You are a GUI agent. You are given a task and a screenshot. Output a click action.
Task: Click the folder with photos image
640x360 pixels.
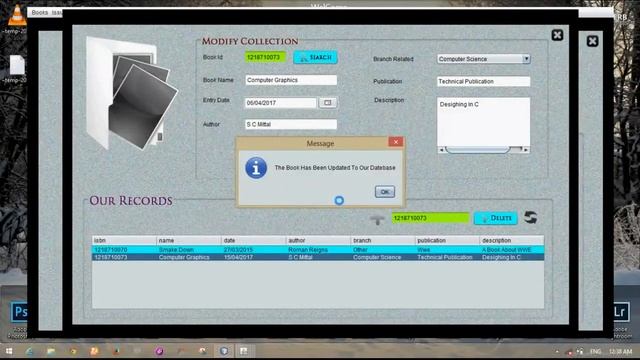click(132, 93)
